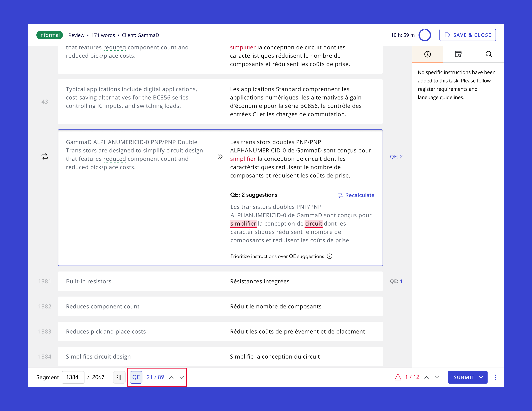Image resolution: width=532 pixels, height=411 pixels.
Task: Select the 'Résistances intégrées' translation
Action: click(x=260, y=281)
